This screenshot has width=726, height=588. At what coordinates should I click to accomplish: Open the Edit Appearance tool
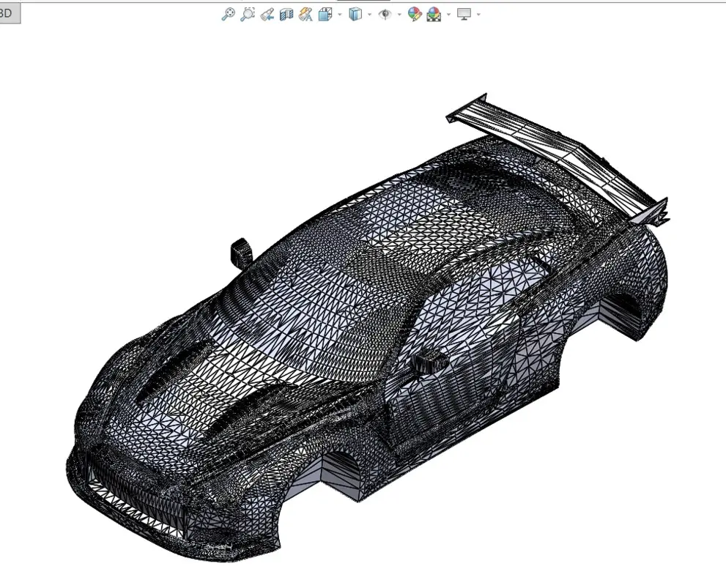(x=415, y=15)
